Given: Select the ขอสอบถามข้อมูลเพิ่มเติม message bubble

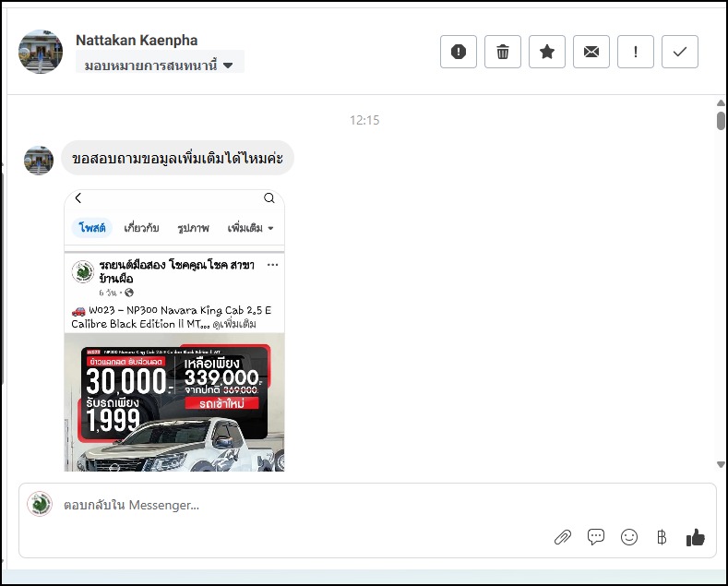Looking at the screenshot, I should pos(177,159).
